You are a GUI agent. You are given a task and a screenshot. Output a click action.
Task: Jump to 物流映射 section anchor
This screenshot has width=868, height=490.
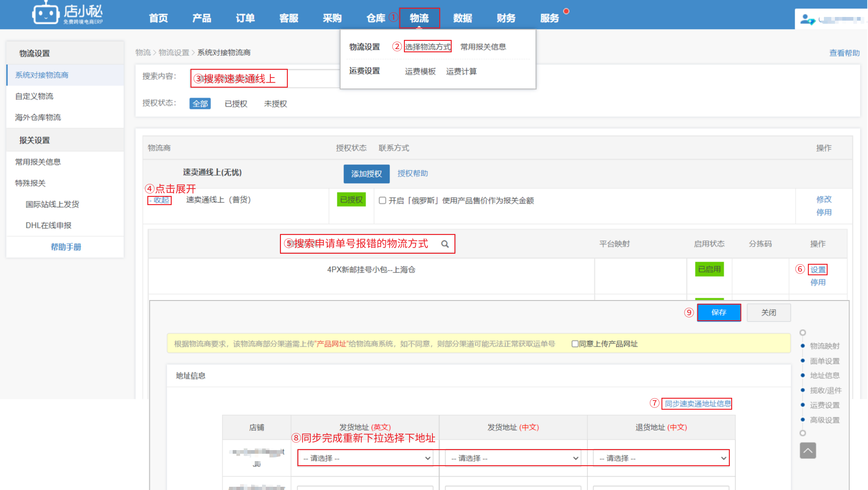pyautogui.click(x=824, y=346)
